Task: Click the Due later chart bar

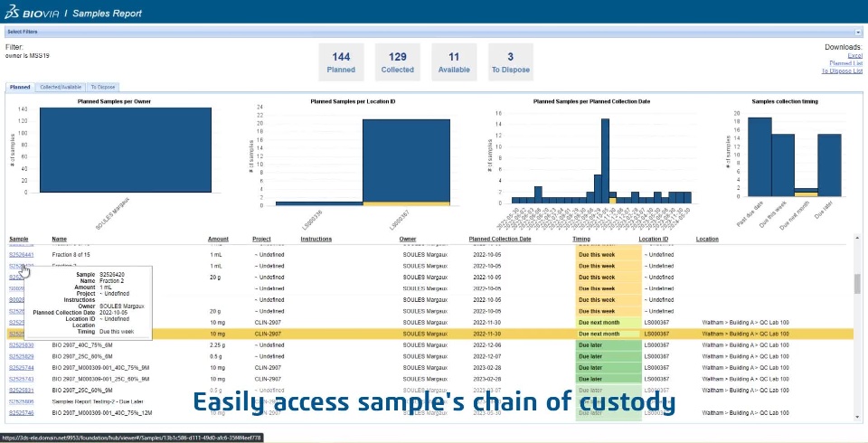Action: 829,165
